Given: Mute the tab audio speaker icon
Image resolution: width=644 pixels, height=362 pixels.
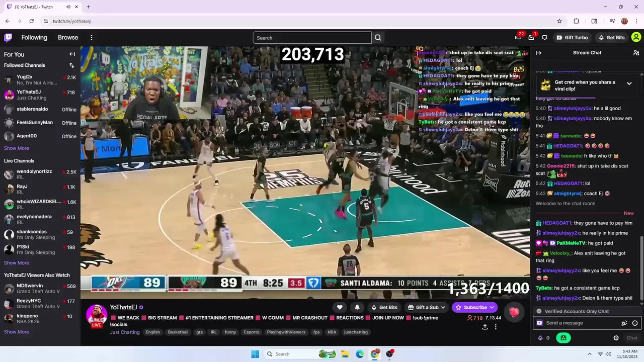Looking at the screenshot, I should pos(68,7).
